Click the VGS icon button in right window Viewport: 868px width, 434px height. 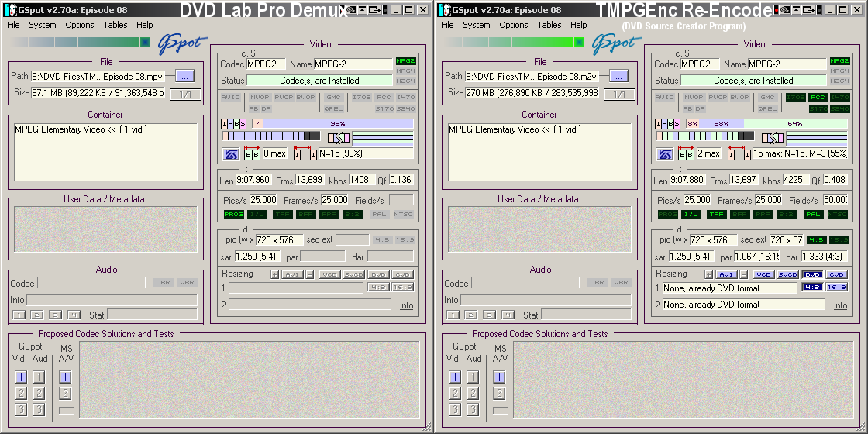(664, 154)
